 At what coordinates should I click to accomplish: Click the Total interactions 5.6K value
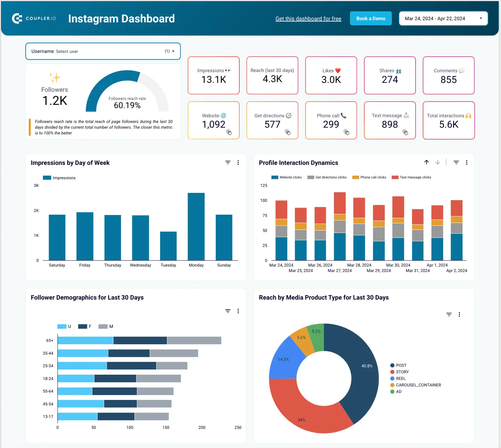point(449,125)
